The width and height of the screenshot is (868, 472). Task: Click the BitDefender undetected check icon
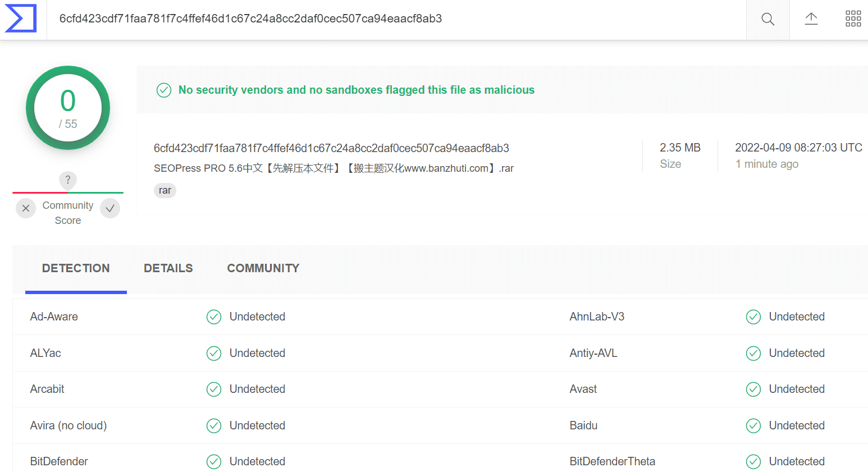214,462
